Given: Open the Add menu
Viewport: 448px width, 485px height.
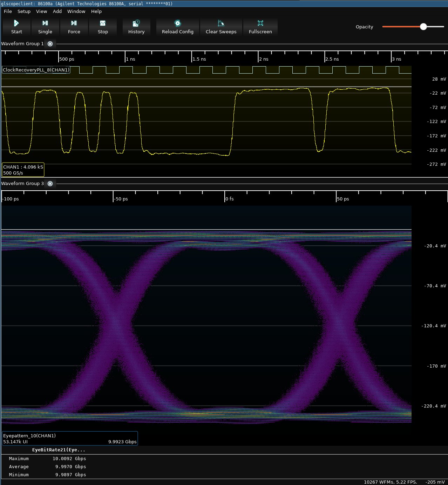Looking at the screenshot, I should pos(57,11).
